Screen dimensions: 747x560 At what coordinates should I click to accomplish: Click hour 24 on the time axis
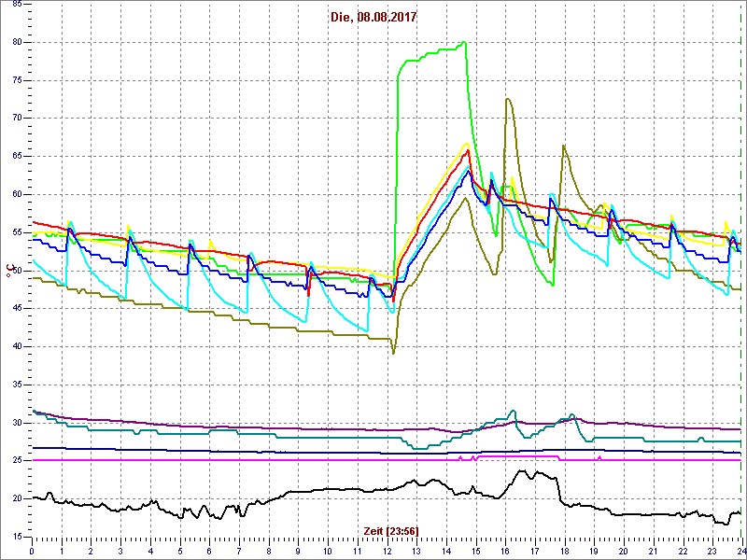pyautogui.click(x=740, y=551)
